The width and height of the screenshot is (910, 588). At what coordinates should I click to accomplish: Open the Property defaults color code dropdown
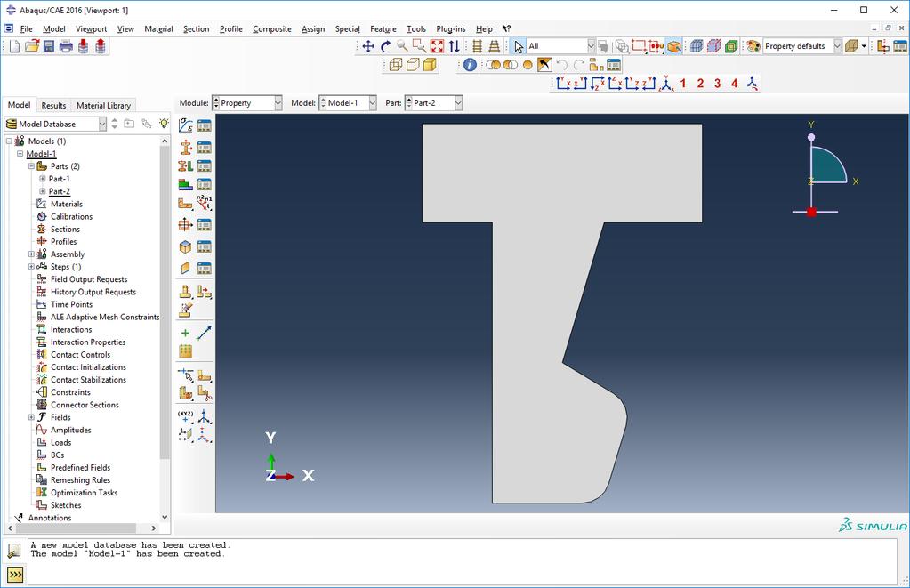click(x=802, y=46)
